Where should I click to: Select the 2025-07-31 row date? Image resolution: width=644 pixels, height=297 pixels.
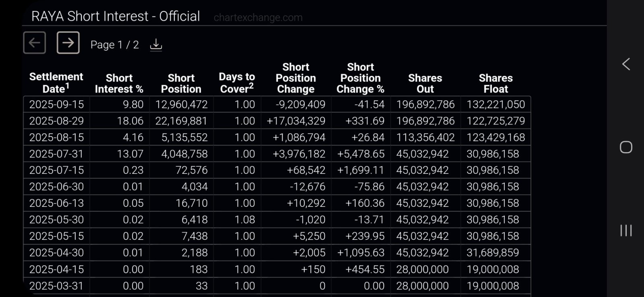(x=56, y=154)
